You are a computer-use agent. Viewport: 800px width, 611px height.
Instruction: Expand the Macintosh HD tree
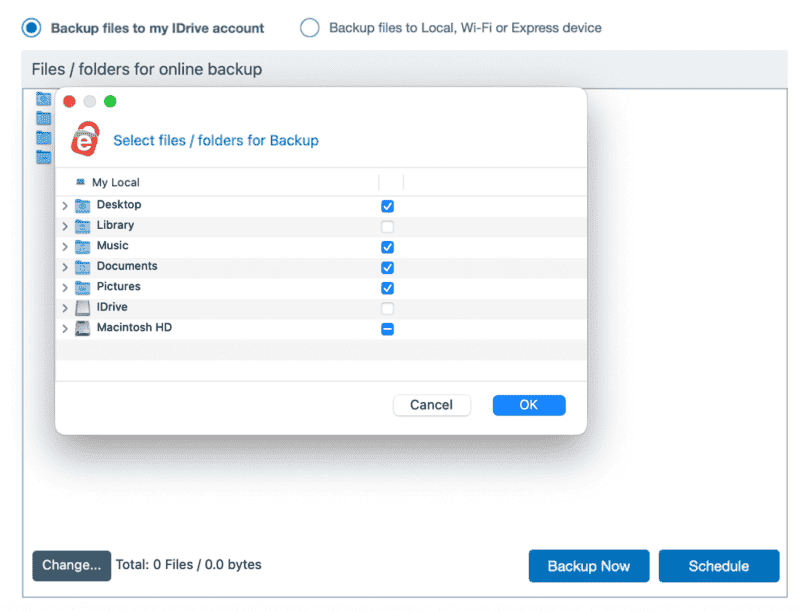(x=65, y=328)
